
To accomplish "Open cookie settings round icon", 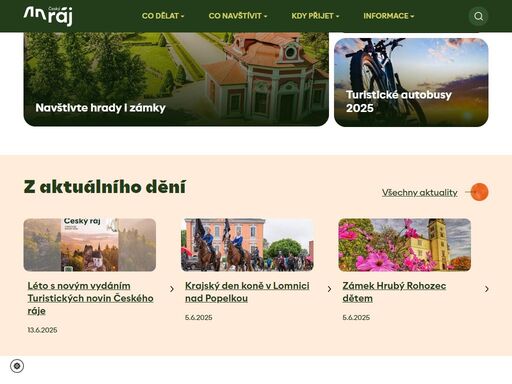I will [x=17, y=366].
